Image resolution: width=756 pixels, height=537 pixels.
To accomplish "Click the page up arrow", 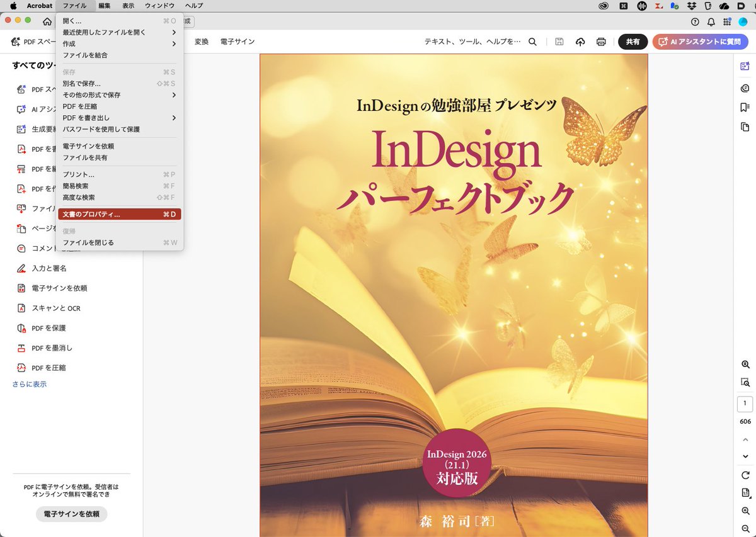I will pos(745,439).
